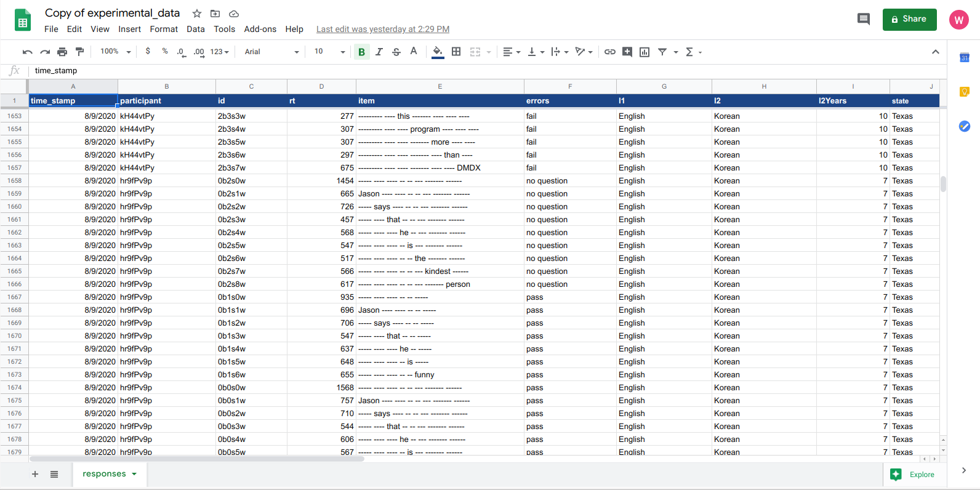Open text wrapping dropdown
The image size is (980, 490).
[560, 52]
